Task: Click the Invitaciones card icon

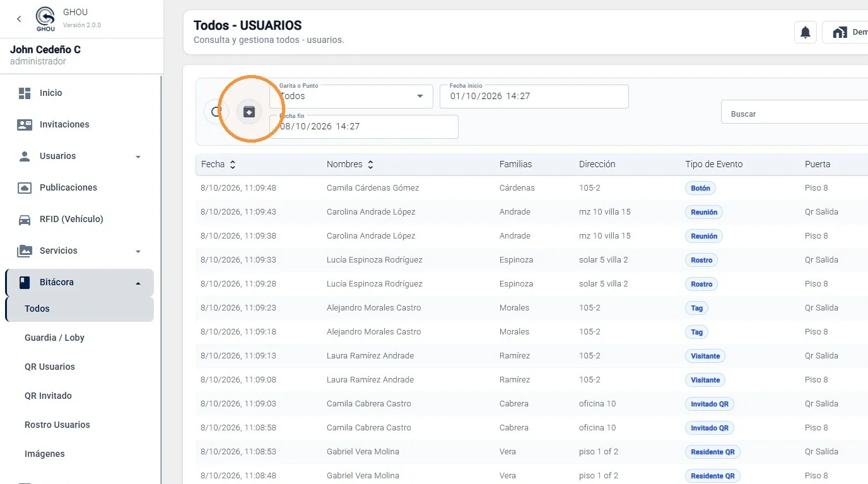Action: 25,125
